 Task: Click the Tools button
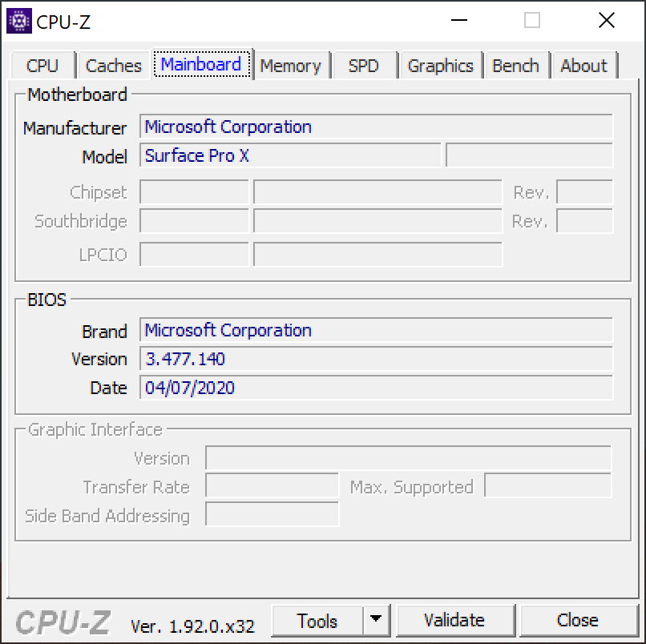(x=317, y=621)
